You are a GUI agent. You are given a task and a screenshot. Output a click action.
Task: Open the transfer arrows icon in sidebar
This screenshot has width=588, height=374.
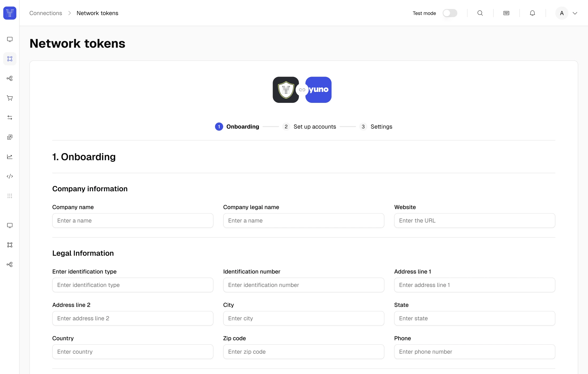tap(10, 118)
